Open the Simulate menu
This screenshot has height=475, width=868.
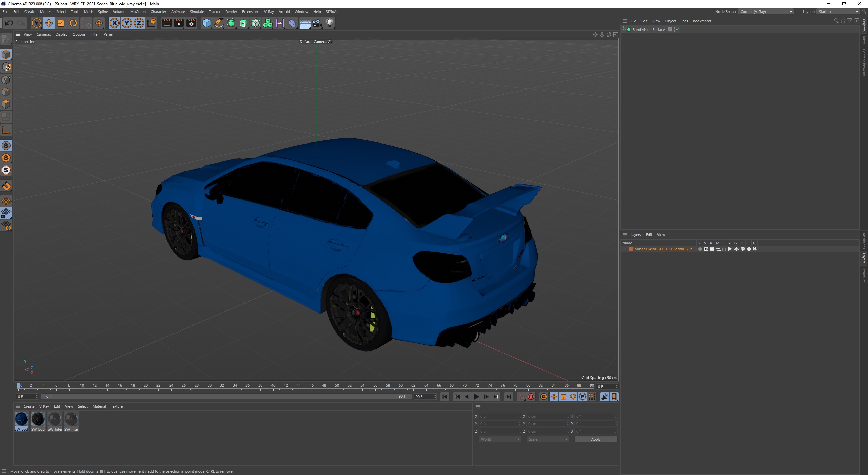pyautogui.click(x=197, y=12)
